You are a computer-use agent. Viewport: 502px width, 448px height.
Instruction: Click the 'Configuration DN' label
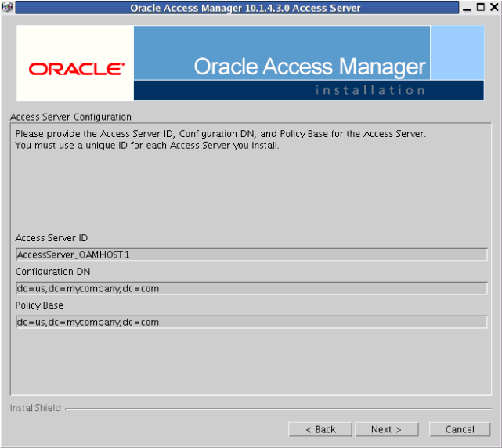click(x=52, y=272)
